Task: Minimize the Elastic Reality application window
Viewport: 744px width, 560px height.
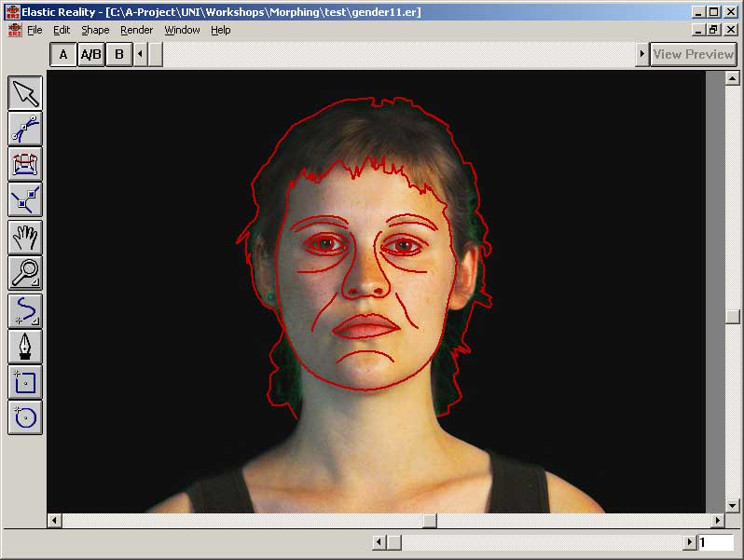Action: pyautogui.click(x=698, y=12)
